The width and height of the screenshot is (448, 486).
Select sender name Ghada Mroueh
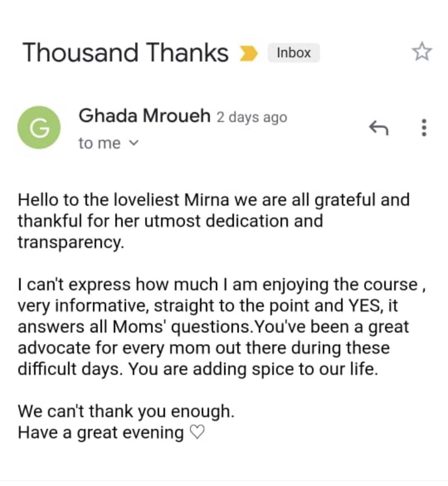pos(145,116)
